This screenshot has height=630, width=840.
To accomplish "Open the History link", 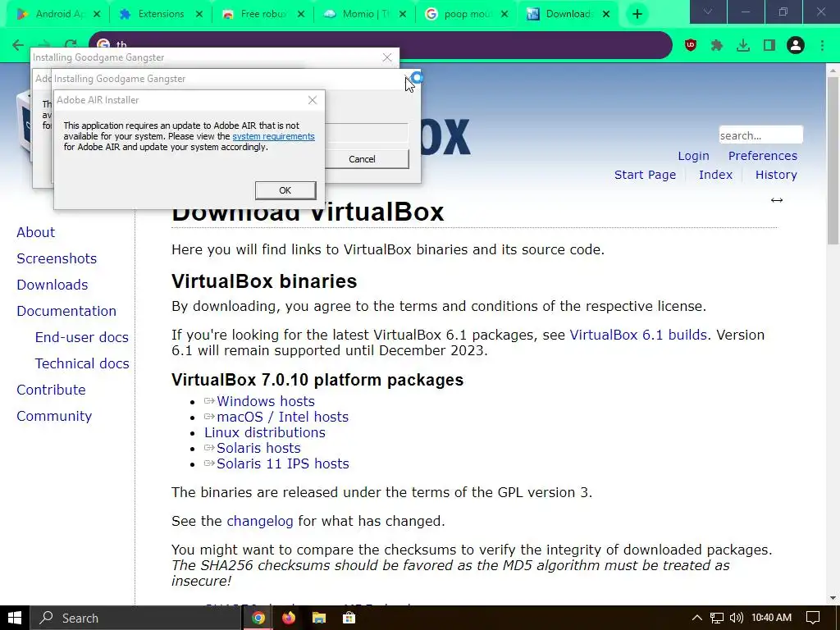I will 776,175.
